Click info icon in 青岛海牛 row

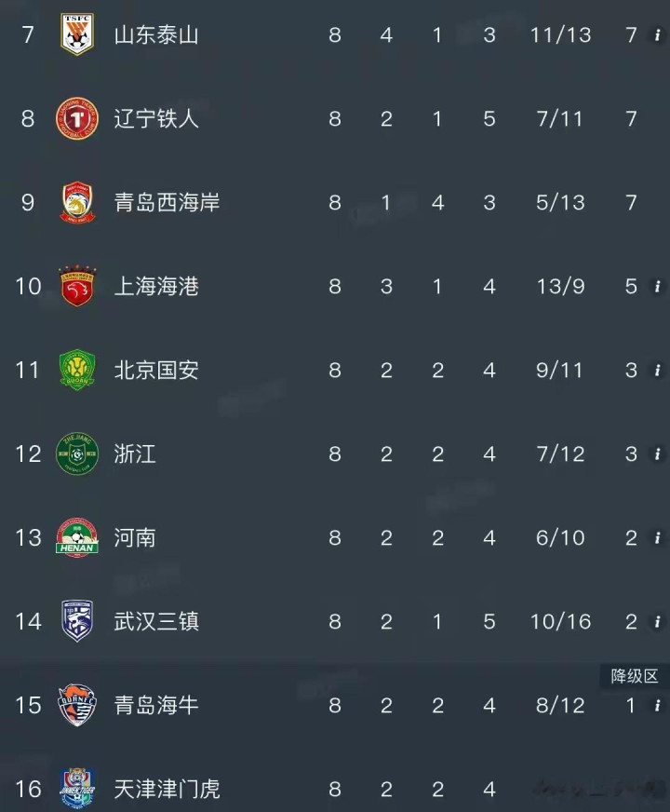click(x=658, y=705)
